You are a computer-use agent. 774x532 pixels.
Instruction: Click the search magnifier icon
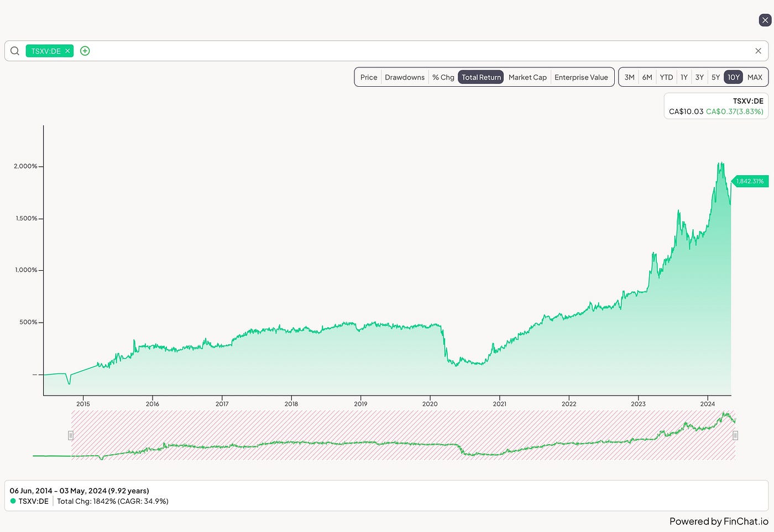click(x=15, y=51)
